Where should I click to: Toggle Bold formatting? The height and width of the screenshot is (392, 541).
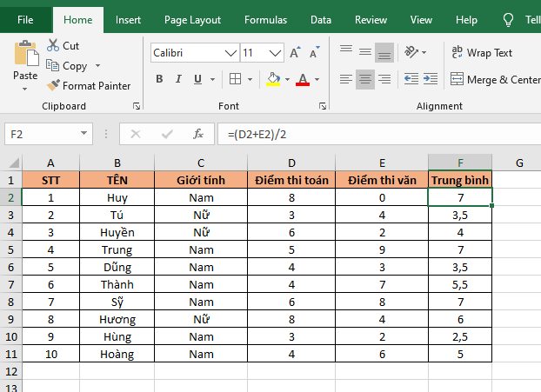[x=159, y=80]
